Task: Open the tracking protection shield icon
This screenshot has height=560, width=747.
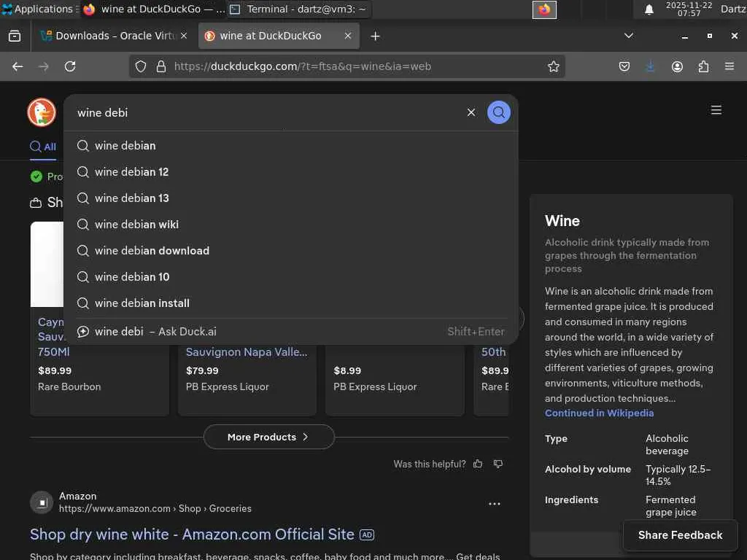Action: [x=141, y=66]
